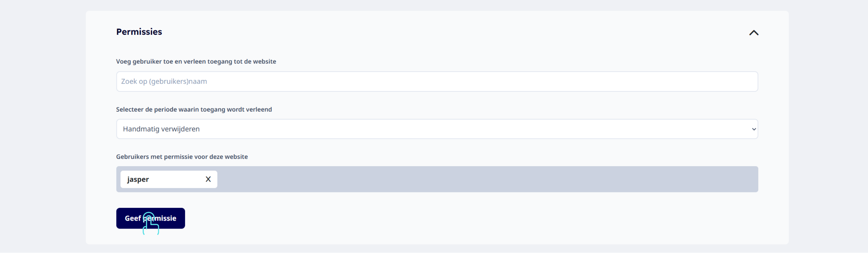Click the empty grey area of the users list
Image resolution: width=868 pixels, height=253 pixels.
[487, 179]
